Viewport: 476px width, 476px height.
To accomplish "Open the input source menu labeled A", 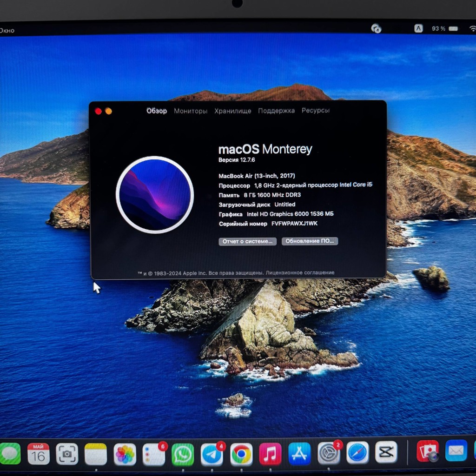I will pyautogui.click(x=418, y=28).
